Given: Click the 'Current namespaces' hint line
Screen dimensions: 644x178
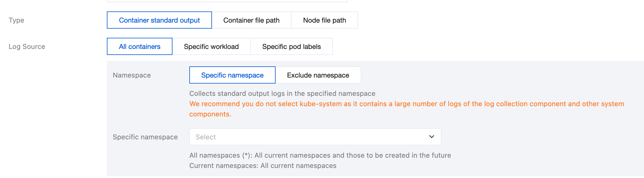Looking at the screenshot, I should [x=263, y=166].
